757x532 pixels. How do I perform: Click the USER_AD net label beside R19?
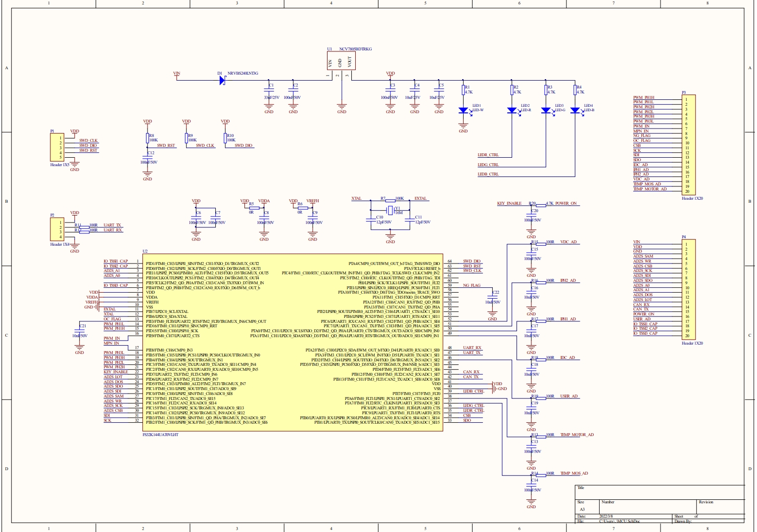tap(569, 396)
